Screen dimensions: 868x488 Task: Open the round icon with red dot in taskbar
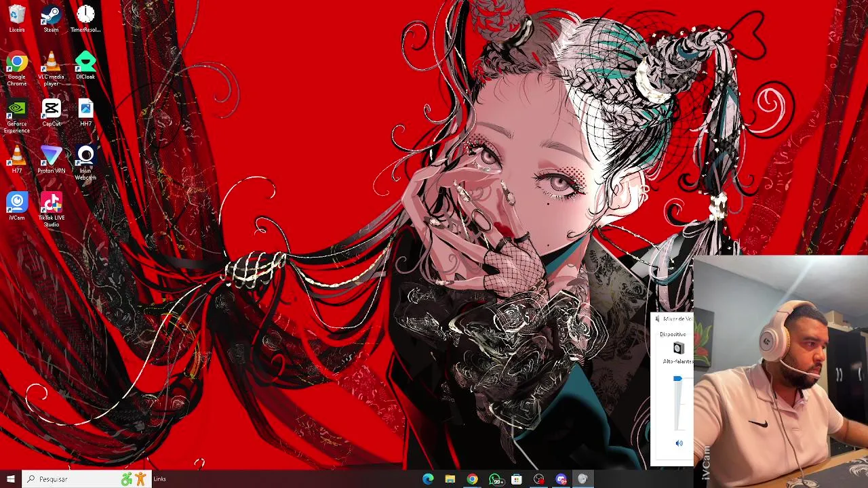pos(538,479)
